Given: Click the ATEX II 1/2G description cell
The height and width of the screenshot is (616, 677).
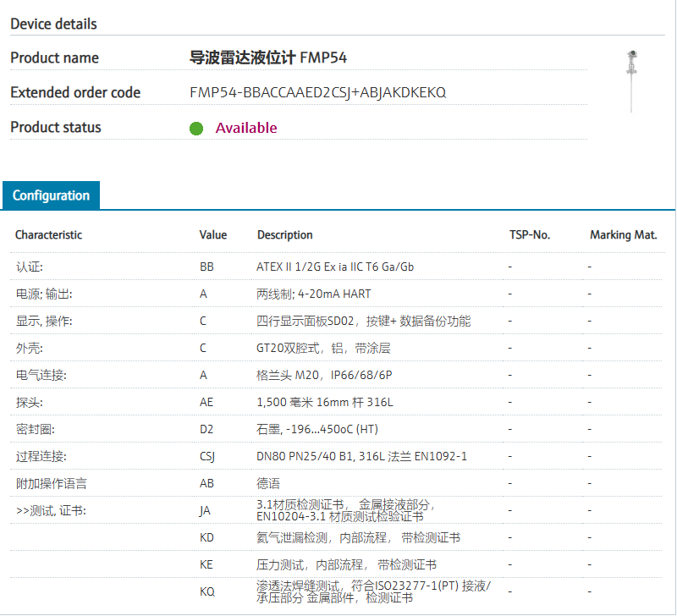Looking at the screenshot, I should click(335, 267).
